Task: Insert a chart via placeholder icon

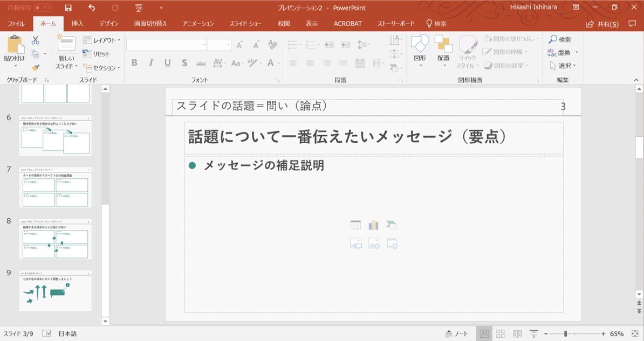Action: pos(373,225)
